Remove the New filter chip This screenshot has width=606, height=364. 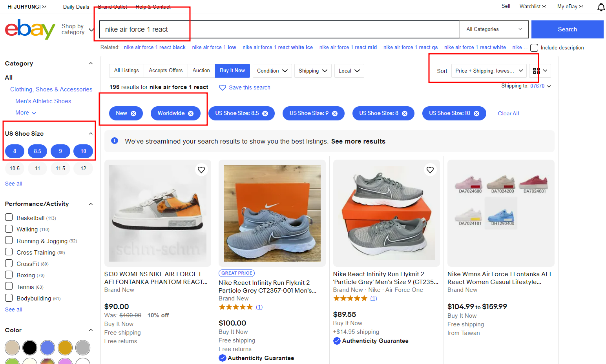click(x=133, y=113)
